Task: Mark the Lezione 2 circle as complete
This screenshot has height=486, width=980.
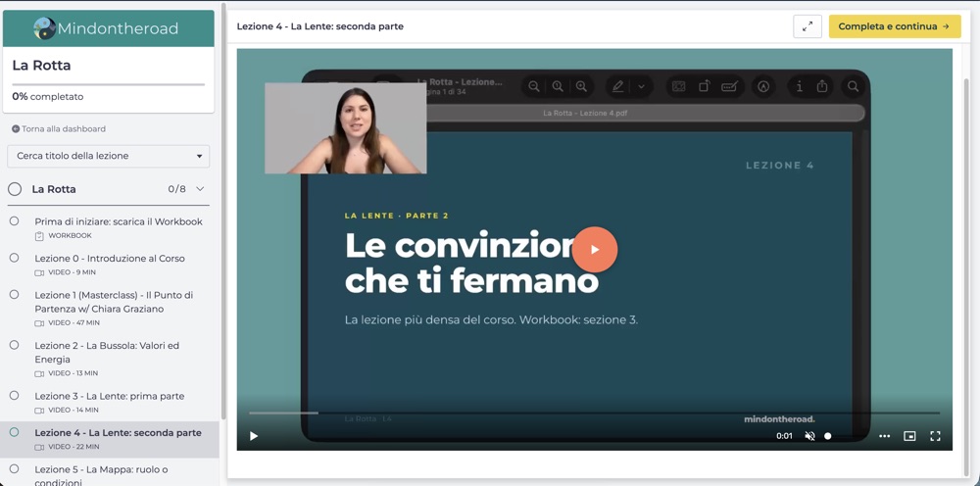Action: [x=15, y=345]
